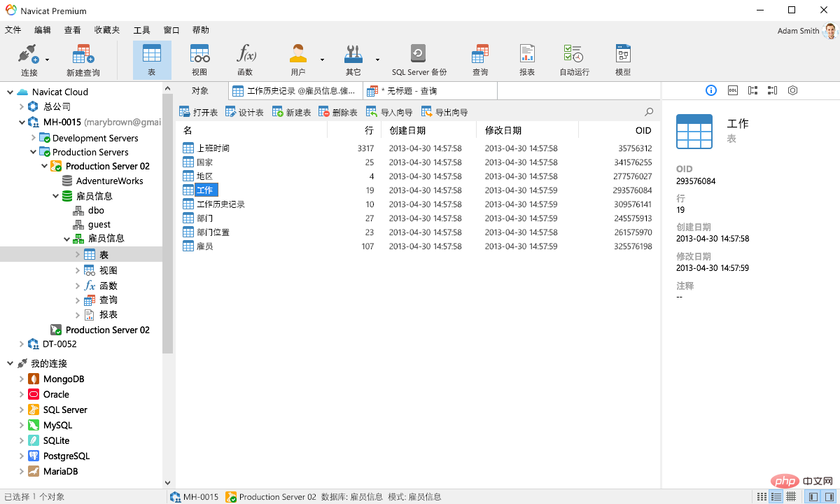840x504 pixels.
Task: Click the 设计表 (Design Table) button
Action: pos(244,112)
